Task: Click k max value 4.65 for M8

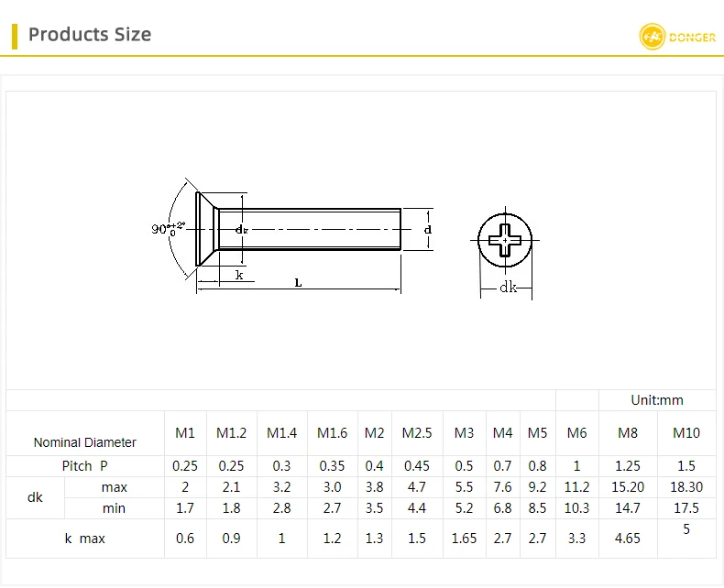Action: (x=628, y=539)
